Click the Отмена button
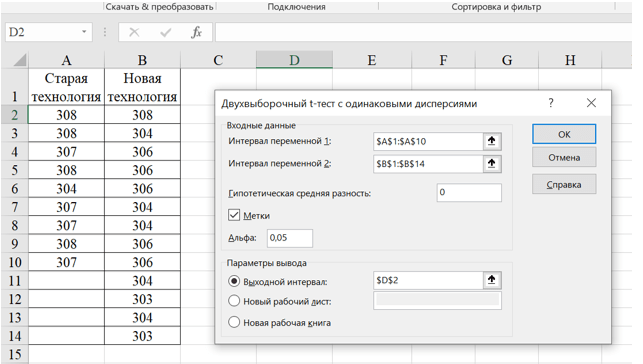The image size is (643, 364). (x=564, y=157)
